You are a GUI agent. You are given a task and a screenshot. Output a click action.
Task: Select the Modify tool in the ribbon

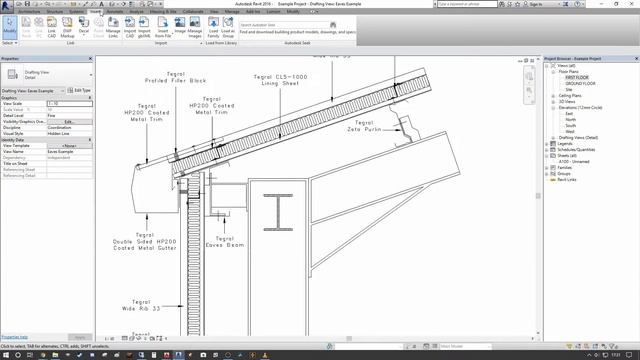point(10,27)
